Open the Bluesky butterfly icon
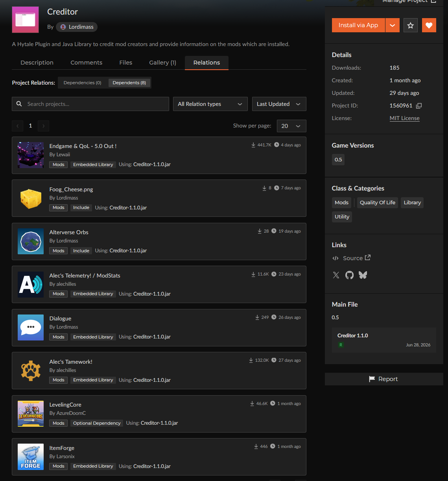 363,275
